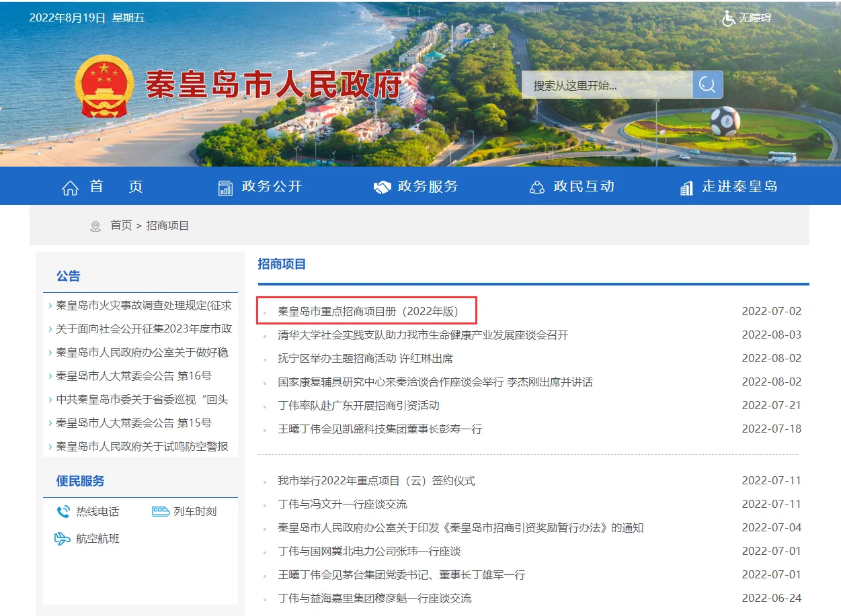
Task: Open 秦皇岛市人大常委会公告 第15号
Action: point(134,423)
